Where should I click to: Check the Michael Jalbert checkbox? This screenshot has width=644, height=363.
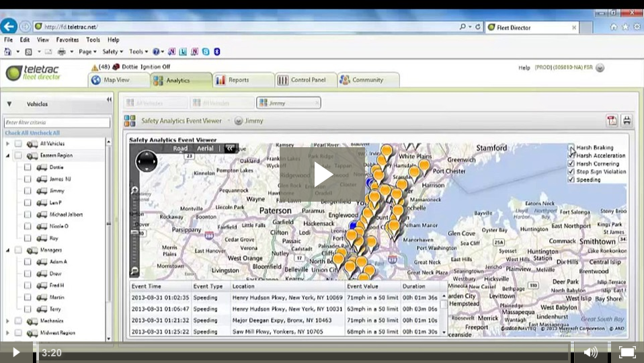[x=28, y=214]
